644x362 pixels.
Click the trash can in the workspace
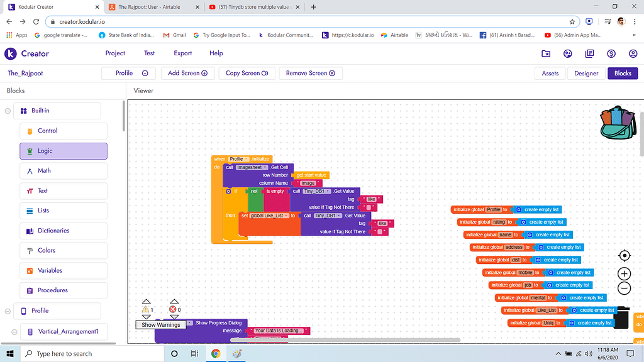click(622, 317)
